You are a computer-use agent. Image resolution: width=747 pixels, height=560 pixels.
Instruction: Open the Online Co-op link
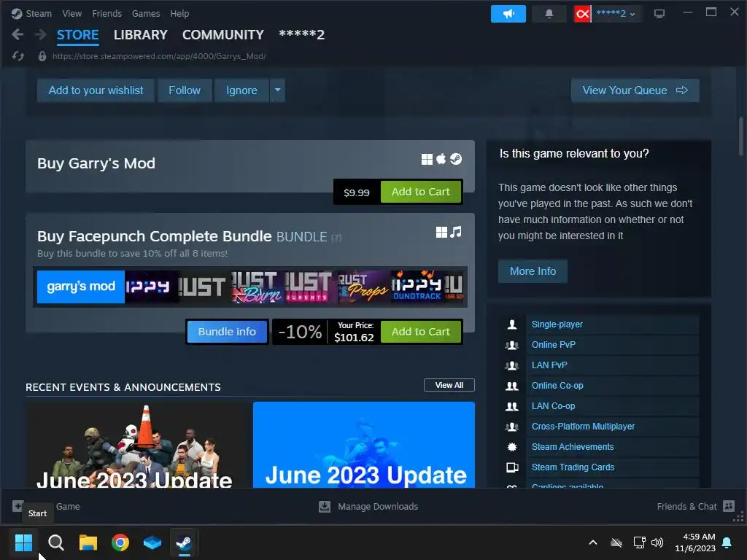557,386
